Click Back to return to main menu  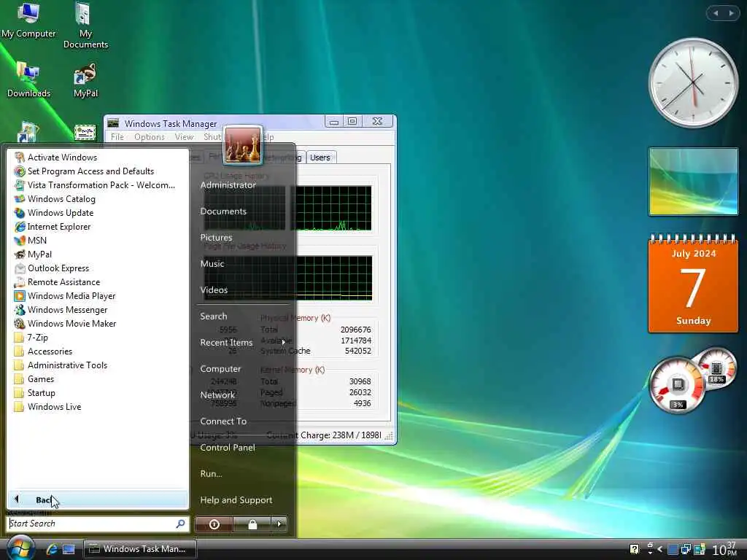tap(98, 499)
